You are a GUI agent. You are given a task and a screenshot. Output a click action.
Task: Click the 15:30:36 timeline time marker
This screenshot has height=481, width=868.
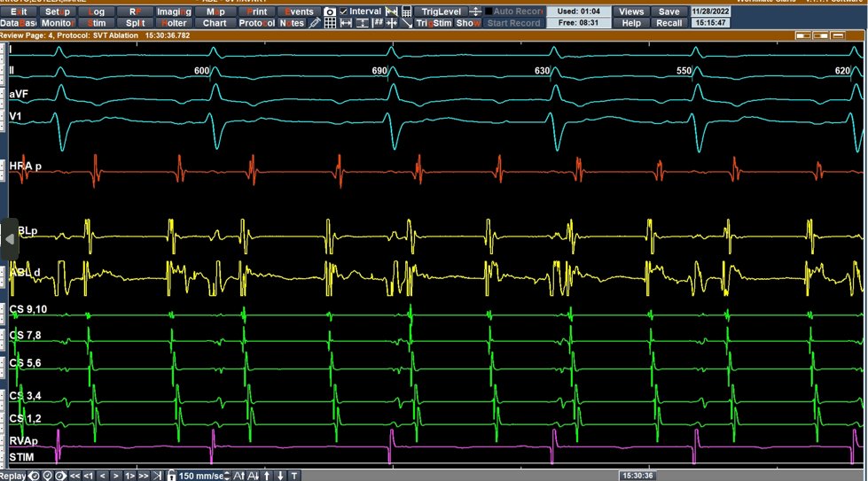(637, 476)
